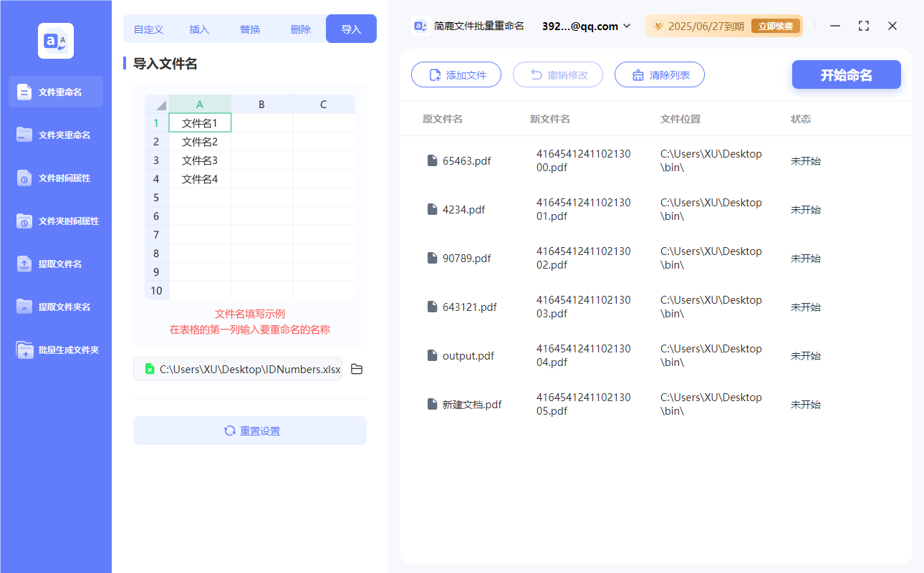Click 重置设置 to reset settings
The width and height of the screenshot is (924, 573).
249,430
